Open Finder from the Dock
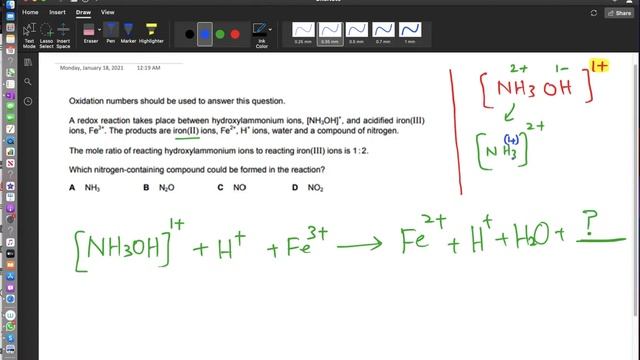This screenshot has width=640, height=360. pyautogui.click(x=10, y=5)
